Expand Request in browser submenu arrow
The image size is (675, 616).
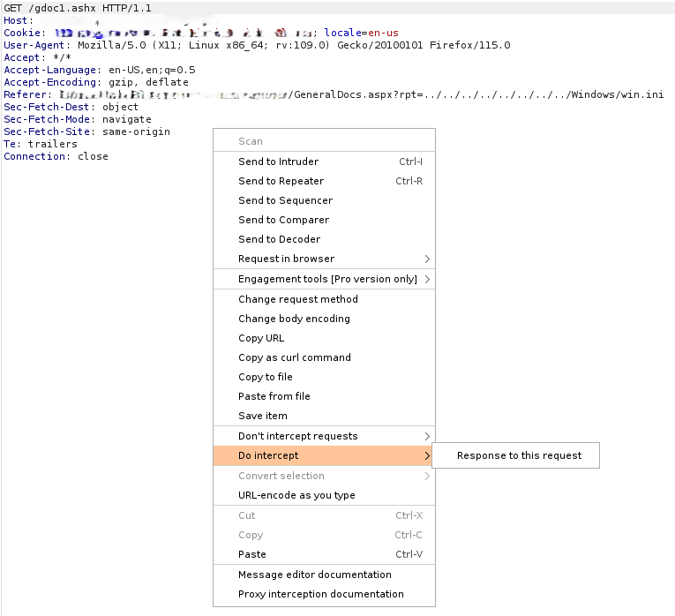click(427, 259)
